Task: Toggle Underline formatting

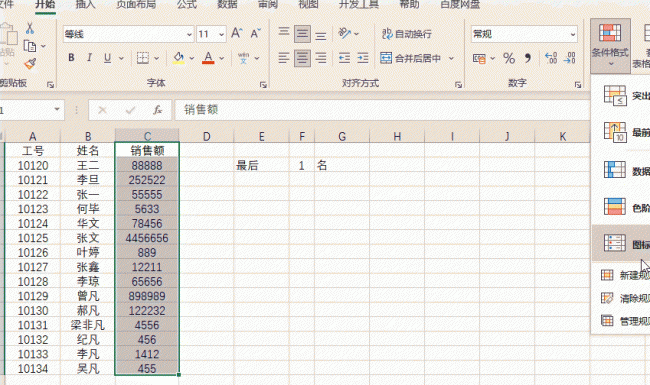Action: [107, 58]
